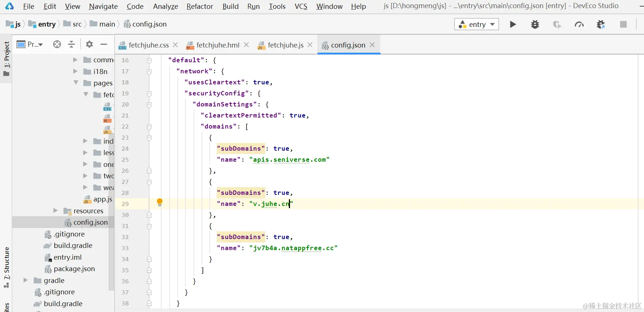Image resolution: width=644 pixels, height=312 pixels.
Task: Run the entry configuration
Action: pos(513,24)
